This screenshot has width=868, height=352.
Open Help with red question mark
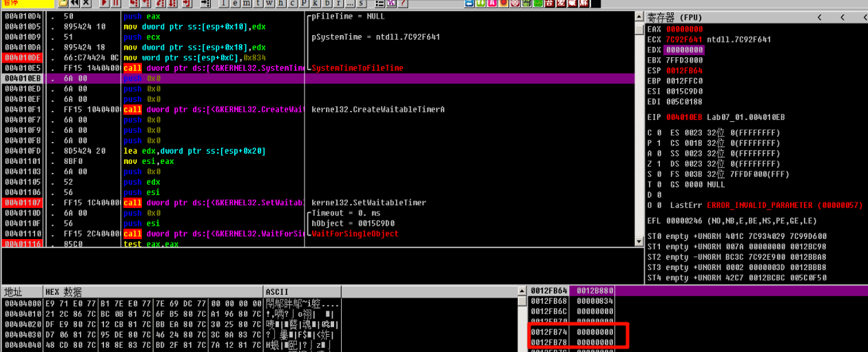pos(402,3)
